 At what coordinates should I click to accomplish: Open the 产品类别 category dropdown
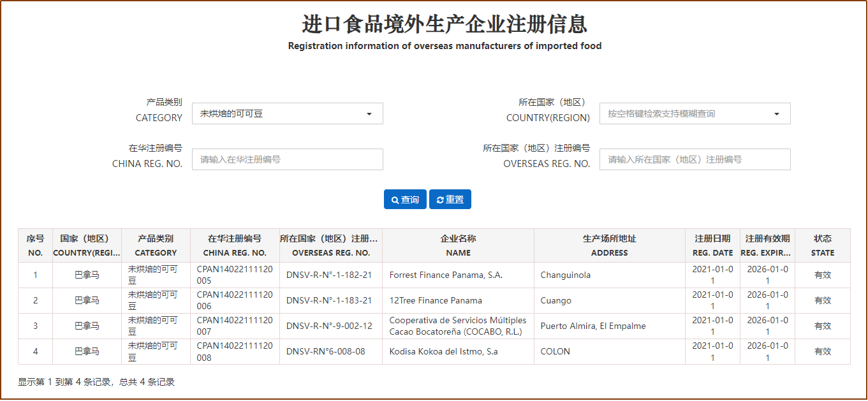(x=287, y=113)
